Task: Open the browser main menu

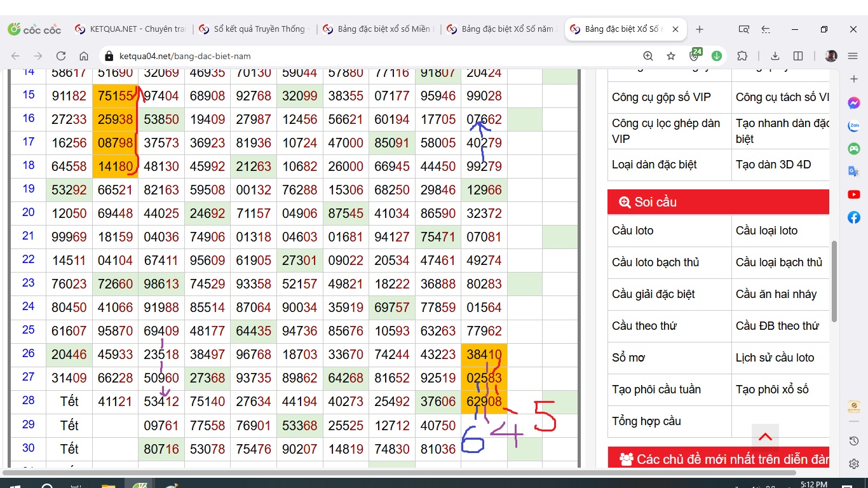Action: (853, 56)
